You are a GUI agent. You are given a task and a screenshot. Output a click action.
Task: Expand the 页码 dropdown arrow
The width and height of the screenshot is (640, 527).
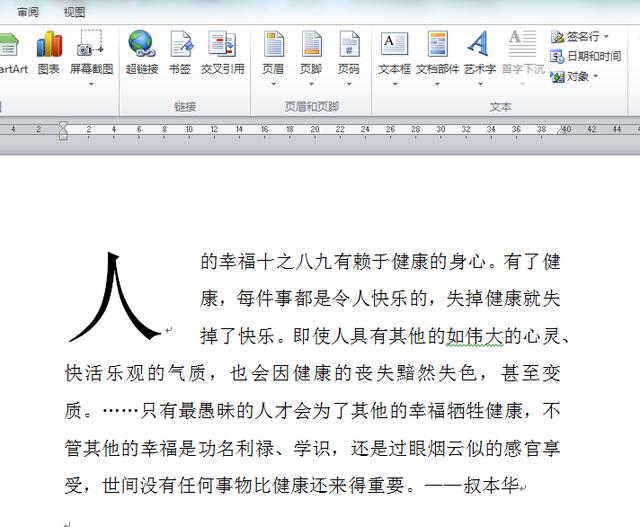349,84
